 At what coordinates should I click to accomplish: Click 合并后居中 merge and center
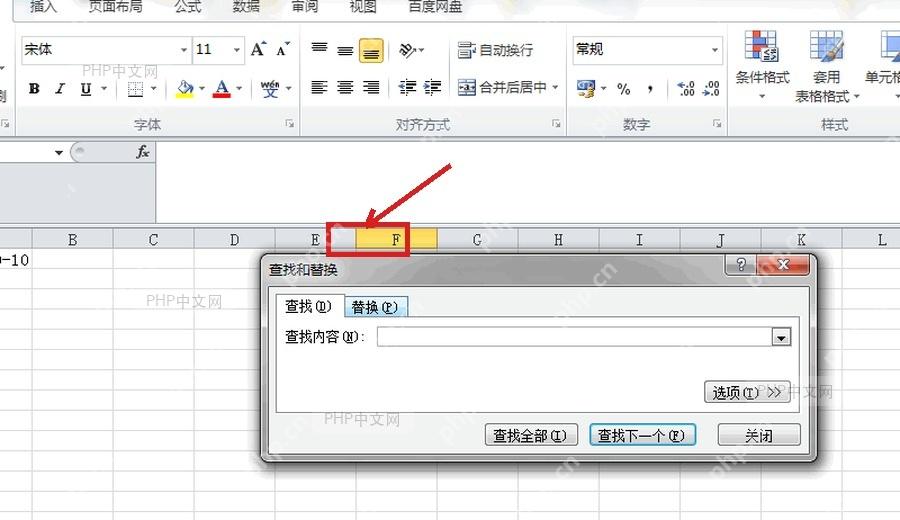(502, 87)
